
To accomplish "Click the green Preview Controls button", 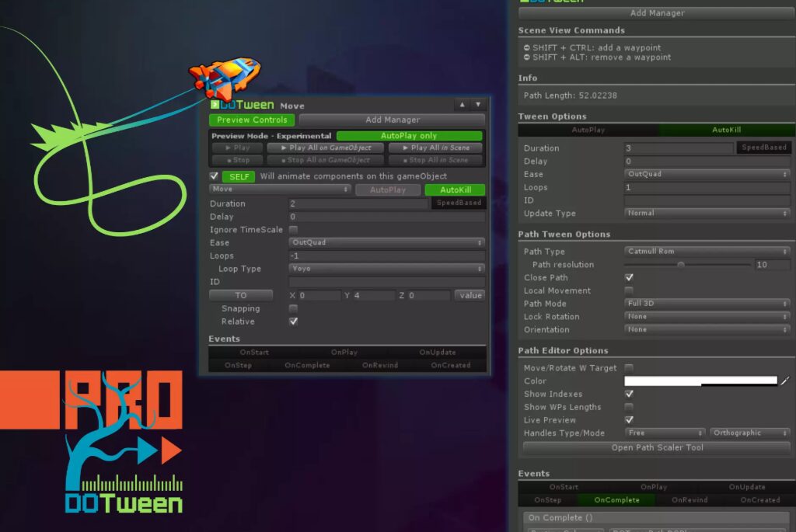I will (x=252, y=120).
